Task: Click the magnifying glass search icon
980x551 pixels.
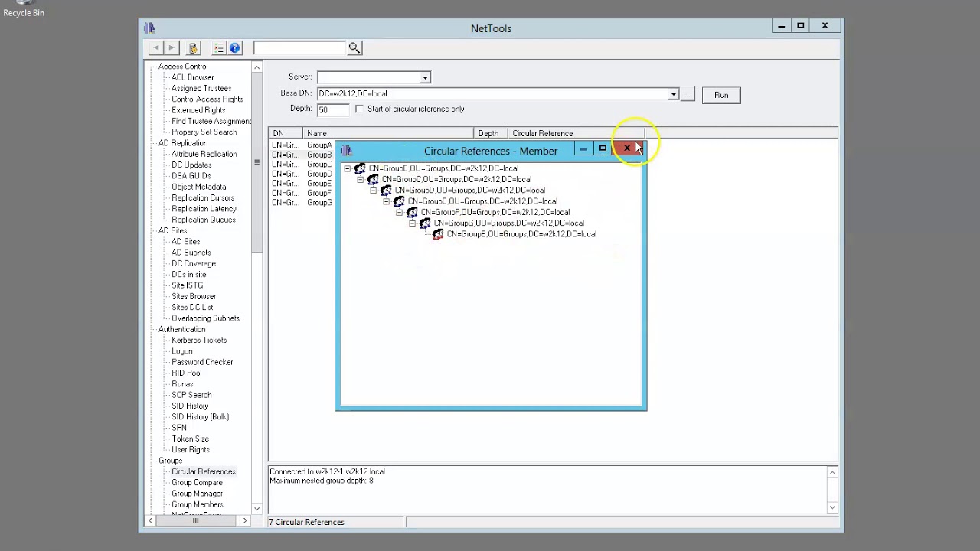Action: tap(354, 48)
